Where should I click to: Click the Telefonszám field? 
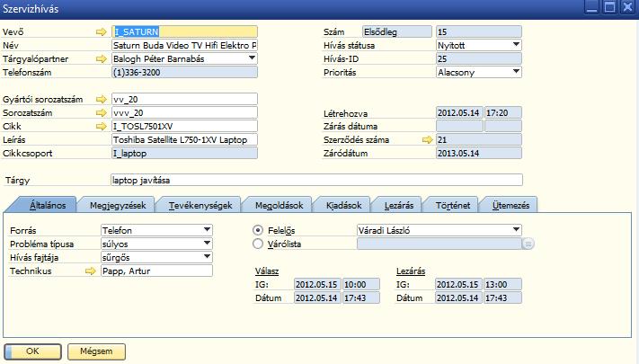[184, 73]
